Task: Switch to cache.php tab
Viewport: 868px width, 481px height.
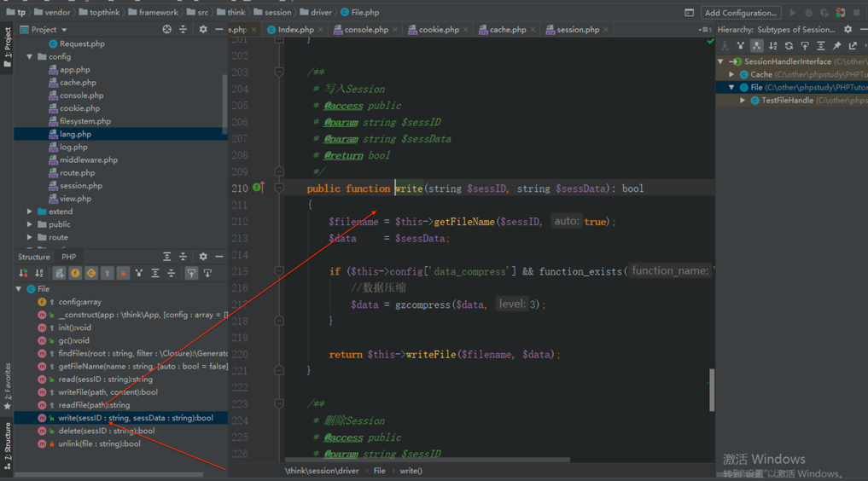Action: (x=508, y=29)
